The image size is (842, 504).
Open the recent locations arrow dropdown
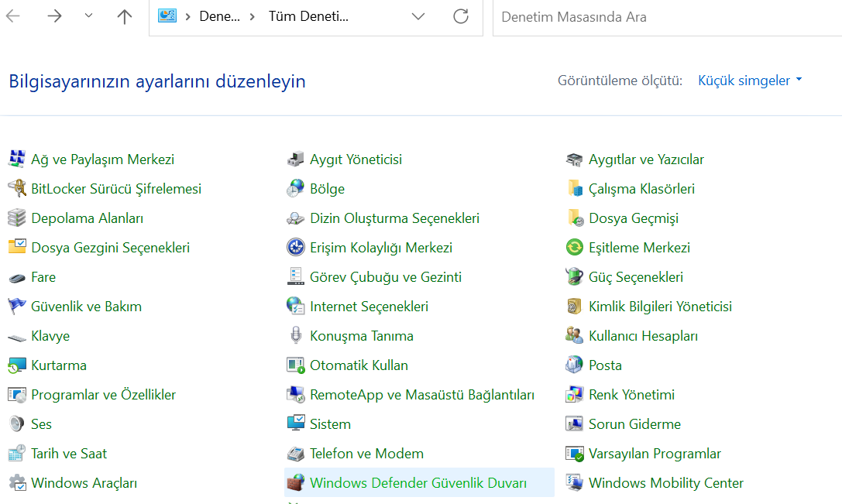(x=88, y=17)
